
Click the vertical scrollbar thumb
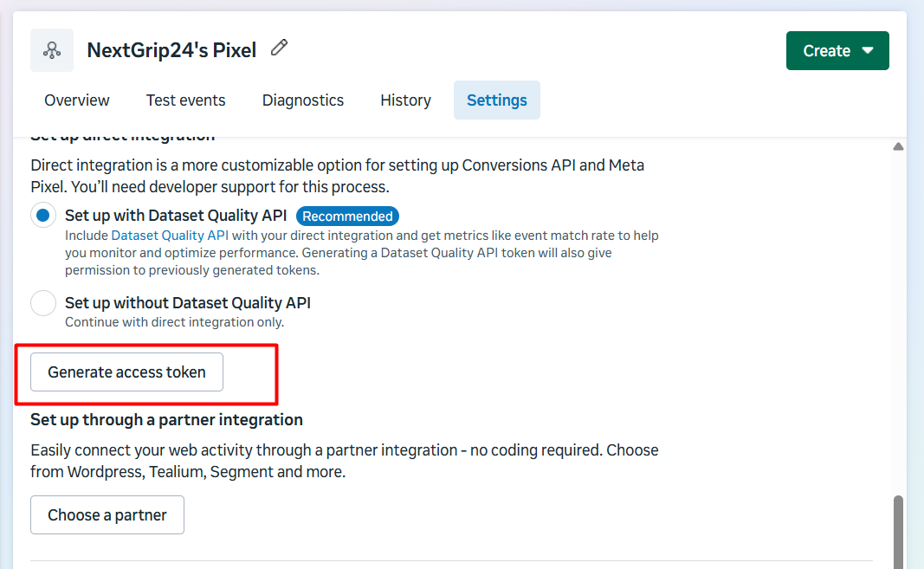(898, 530)
